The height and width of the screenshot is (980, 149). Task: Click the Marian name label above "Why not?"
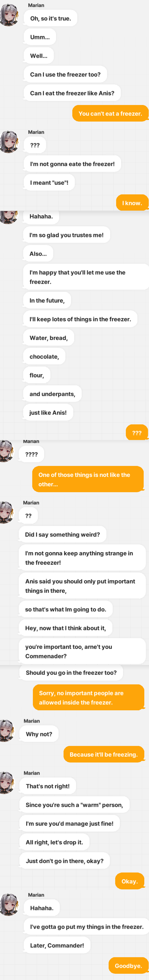[x=32, y=721]
